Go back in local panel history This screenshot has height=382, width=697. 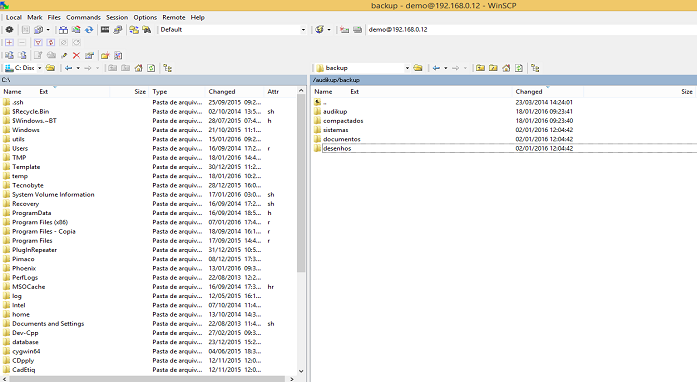(x=68, y=68)
